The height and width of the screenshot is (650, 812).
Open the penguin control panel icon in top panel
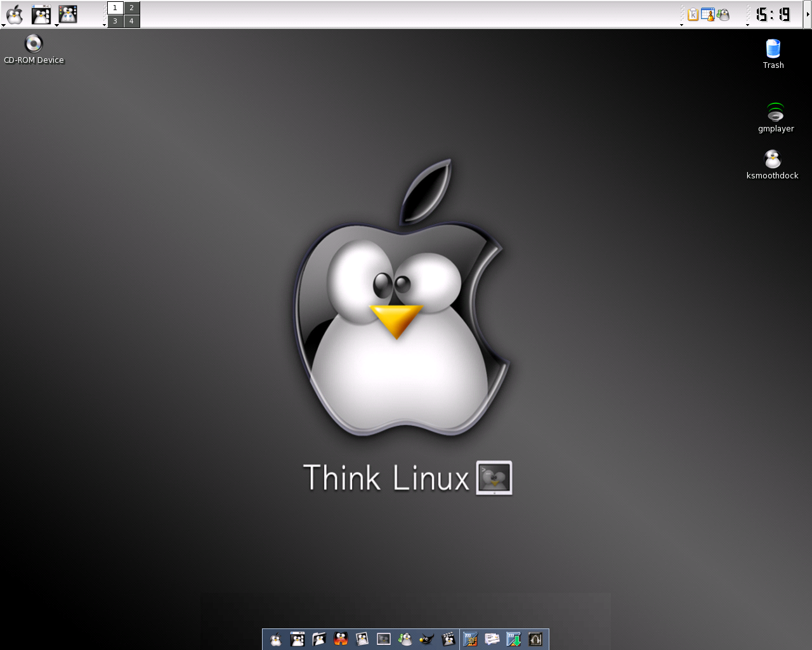coord(68,14)
